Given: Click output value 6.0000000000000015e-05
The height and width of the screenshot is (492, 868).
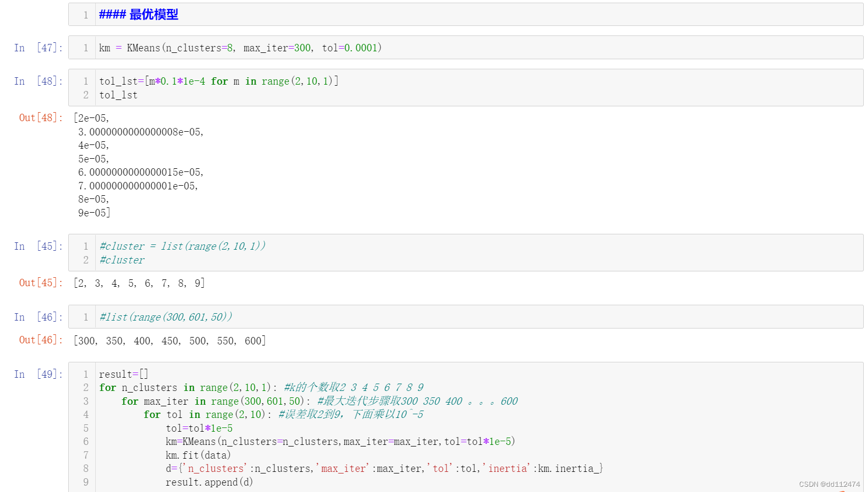Looking at the screenshot, I should [141, 172].
